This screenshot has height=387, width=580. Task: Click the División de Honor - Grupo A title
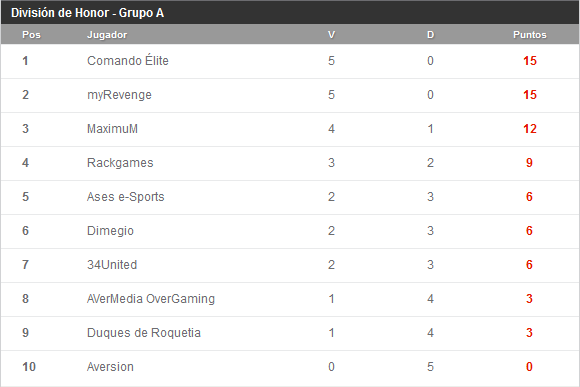(87, 13)
